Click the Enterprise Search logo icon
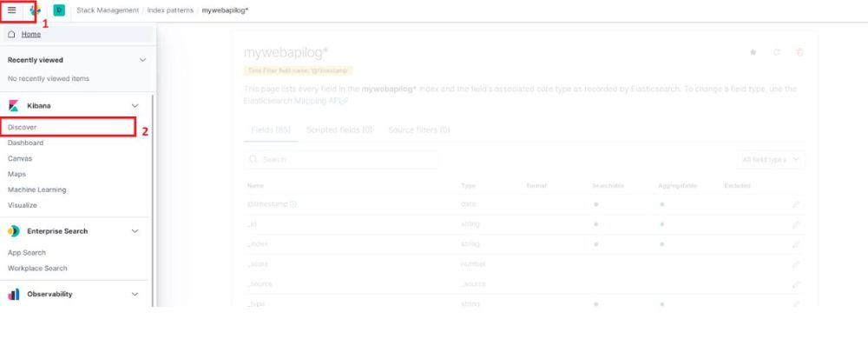The width and height of the screenshot is (868, 339). pyautogui.click(x=14, y=231)
